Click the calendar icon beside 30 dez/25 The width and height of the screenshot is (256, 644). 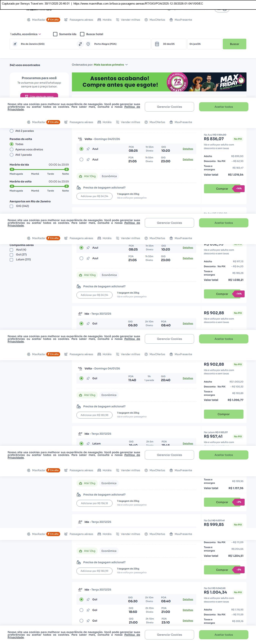157,44
